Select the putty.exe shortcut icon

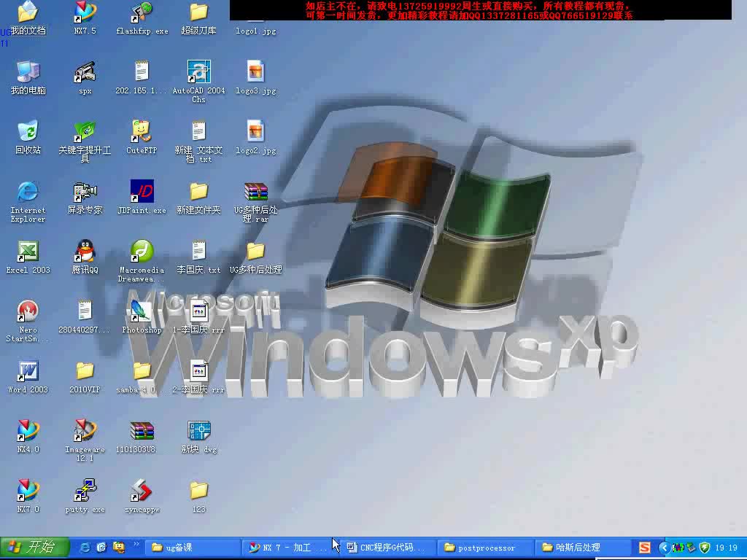[85, 491]
